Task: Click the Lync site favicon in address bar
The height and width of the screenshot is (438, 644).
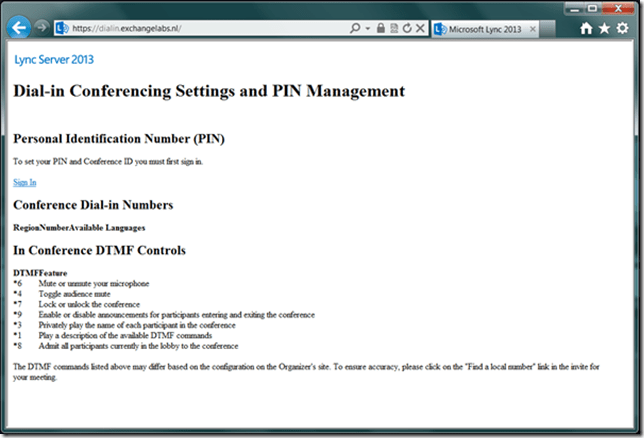Action: (x=61, y=28)
